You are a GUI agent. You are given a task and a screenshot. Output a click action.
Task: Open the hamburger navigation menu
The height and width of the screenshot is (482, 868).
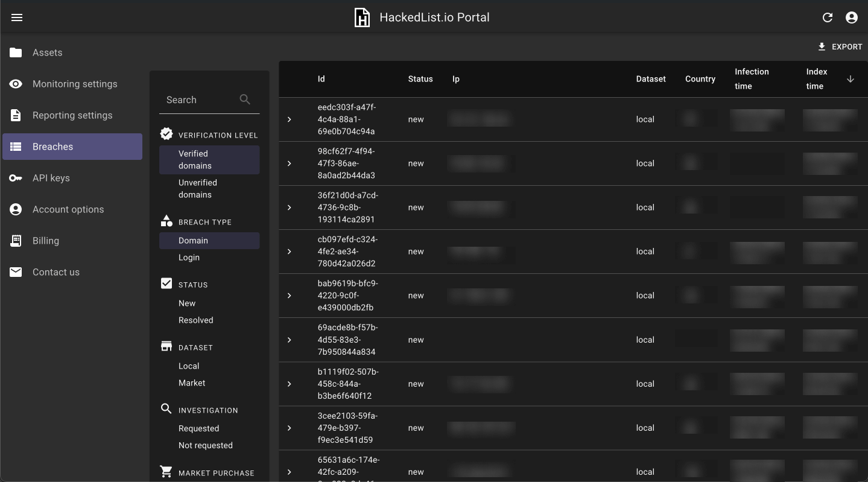[17, 17]
